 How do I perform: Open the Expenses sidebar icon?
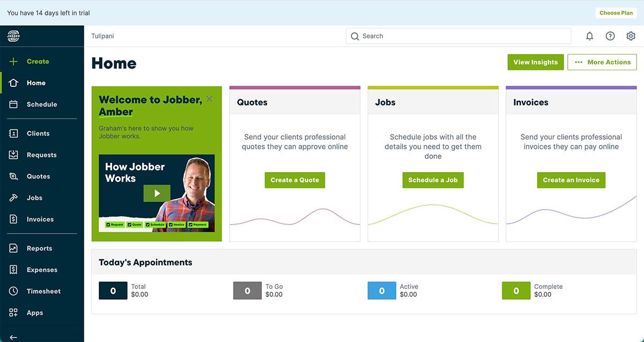tap(13, 269)
